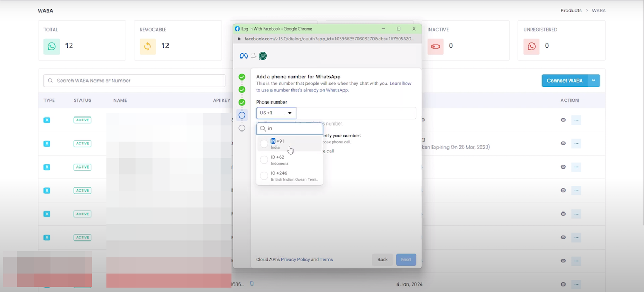This screenshot has height=292, width=644.
Task: Sort by the NAME column header
Action: [x=120, y=100]
